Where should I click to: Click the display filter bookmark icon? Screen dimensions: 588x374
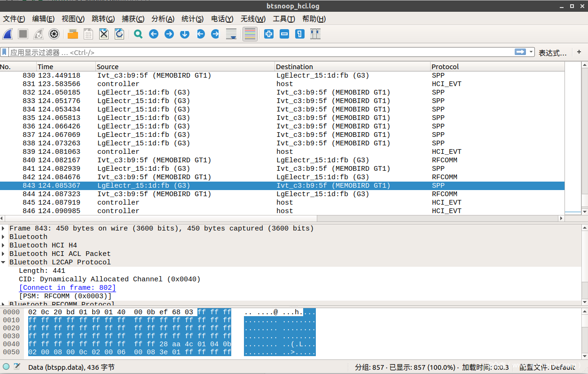pos(5,52)
